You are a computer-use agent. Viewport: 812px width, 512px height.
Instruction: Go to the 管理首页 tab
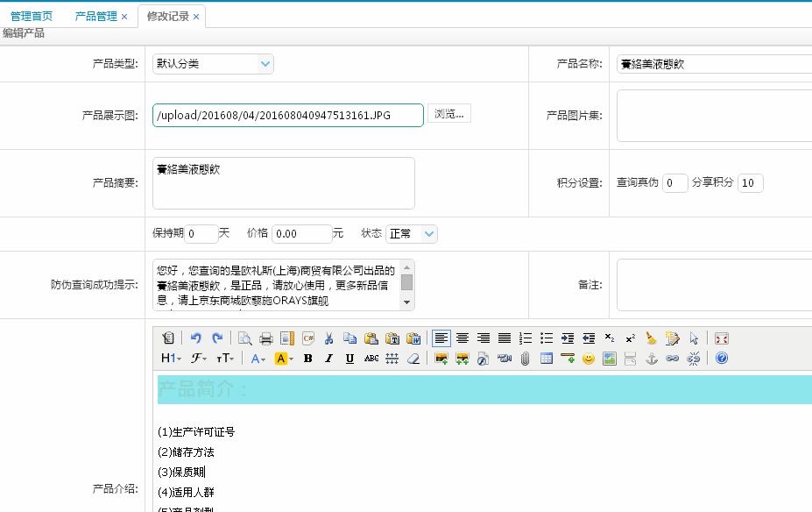pos(32,17)
